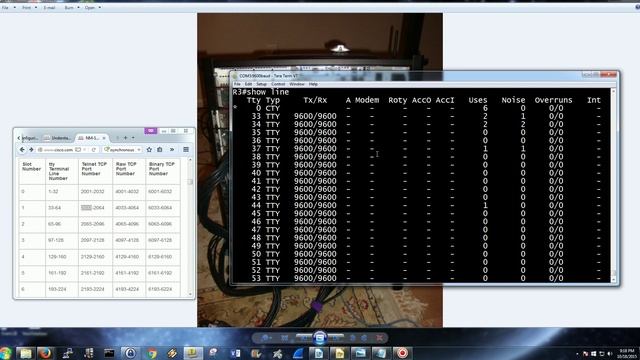Open Tera Term Edit menu

[248, 84]
